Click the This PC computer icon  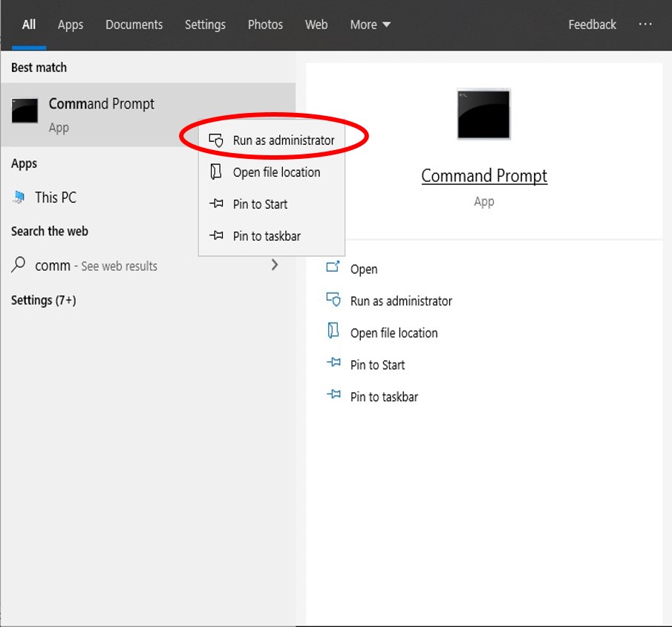[x=19, y=198]
